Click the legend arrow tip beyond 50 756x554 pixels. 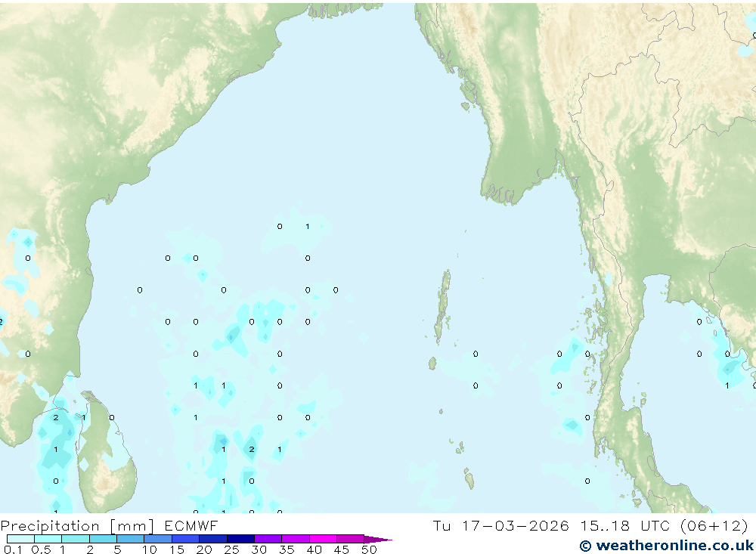379,540
